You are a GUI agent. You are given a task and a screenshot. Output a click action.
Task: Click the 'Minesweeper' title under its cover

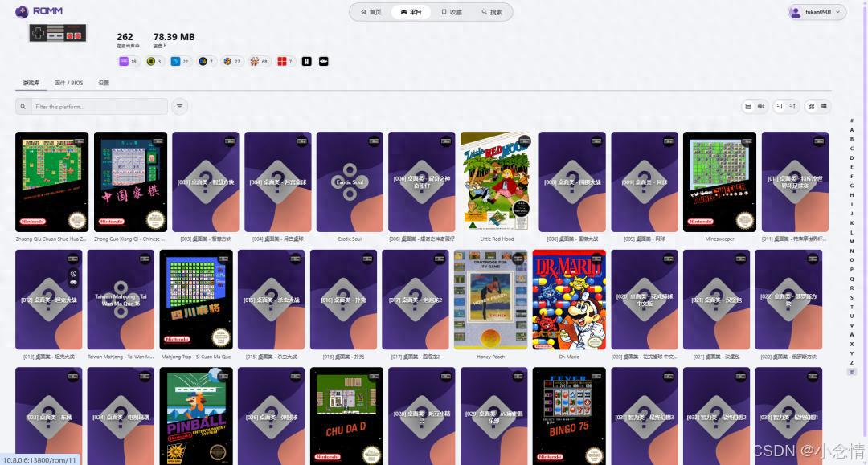[719, 239]
